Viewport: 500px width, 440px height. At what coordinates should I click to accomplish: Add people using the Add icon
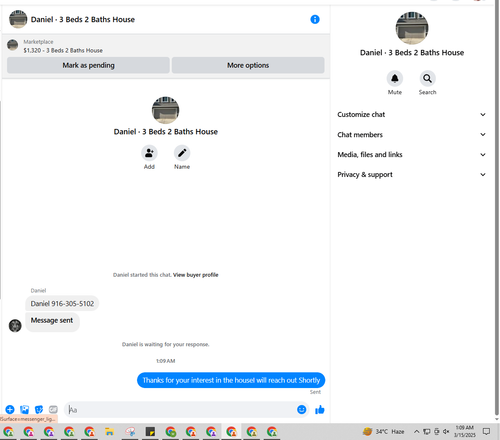[x=149, y=153]
